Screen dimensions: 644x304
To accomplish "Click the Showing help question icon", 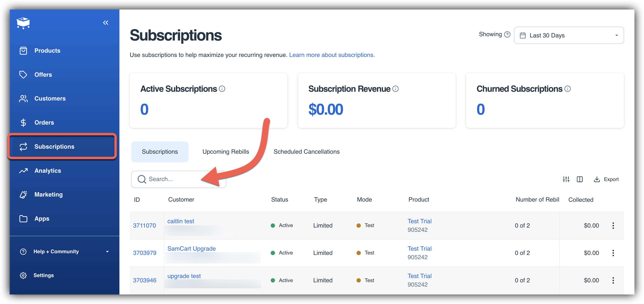I will click(x=507, y=35).
